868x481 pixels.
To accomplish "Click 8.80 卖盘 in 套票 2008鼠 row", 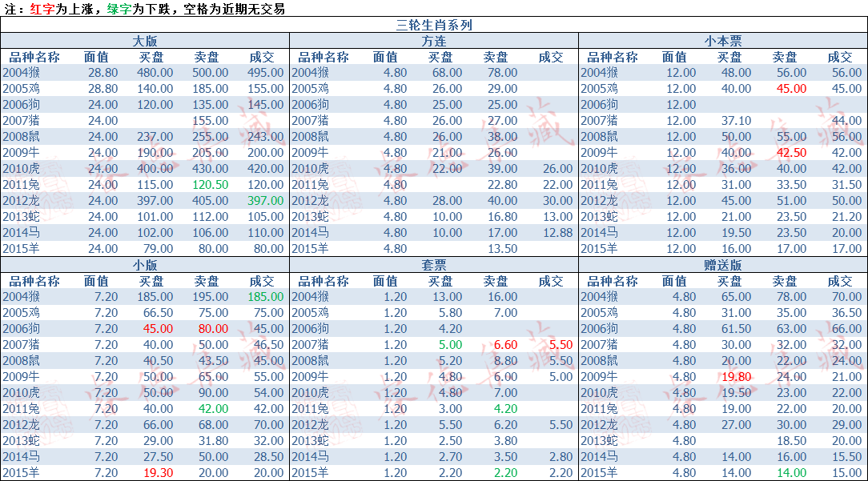I will (505, 362).
